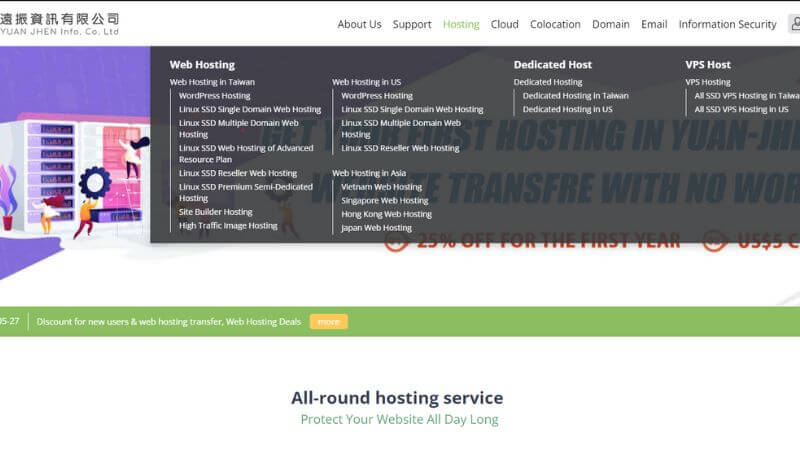Click the user account icon in header

click(x=794, y=24)
